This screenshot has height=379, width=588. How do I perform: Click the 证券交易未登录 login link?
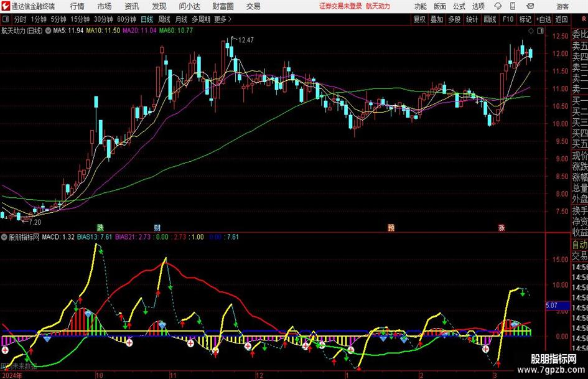(x=340, y=6)
